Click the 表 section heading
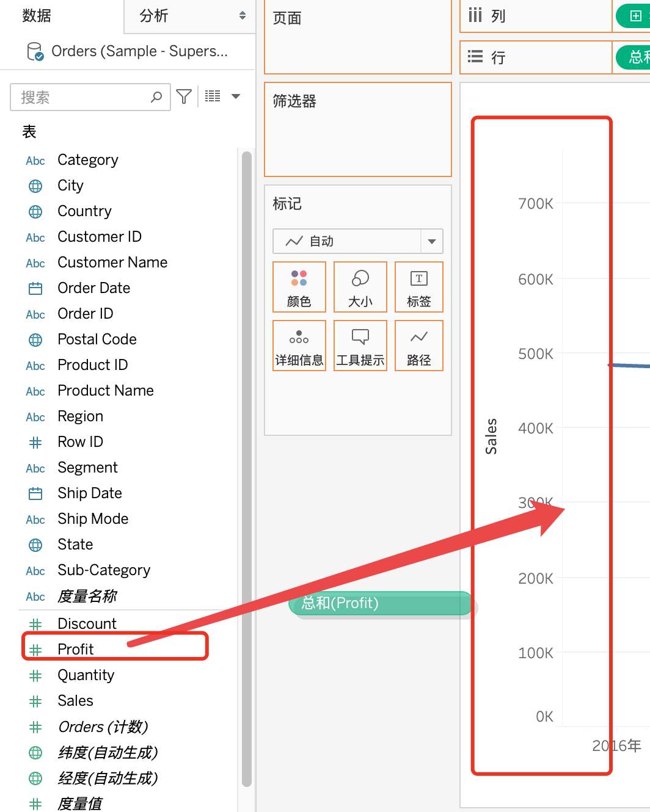This screenshot has height=812, width=650. pos(29,131)
